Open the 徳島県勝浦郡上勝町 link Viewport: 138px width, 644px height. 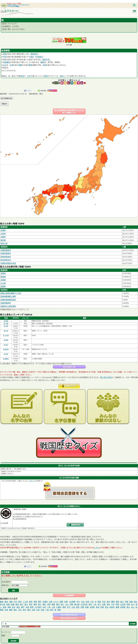(8, 296)
